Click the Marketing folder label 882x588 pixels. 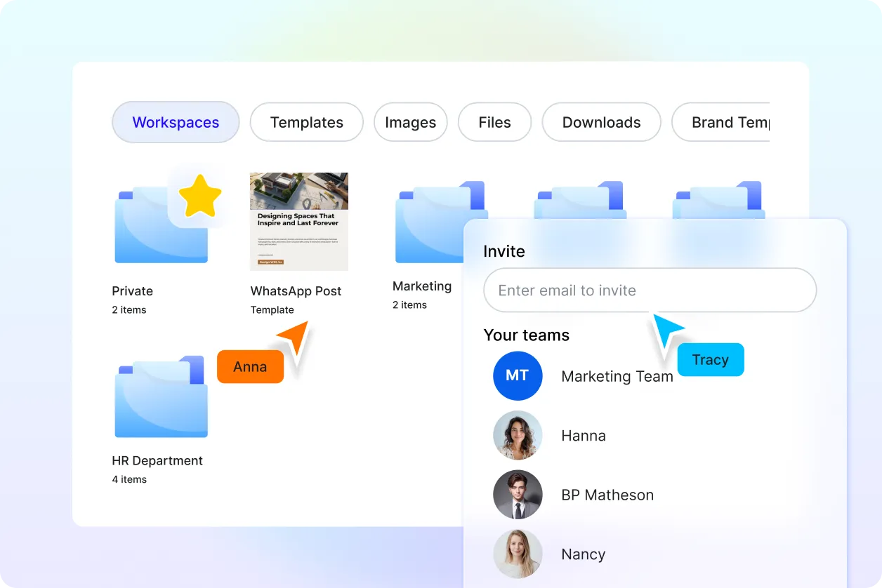coord(422,286)
